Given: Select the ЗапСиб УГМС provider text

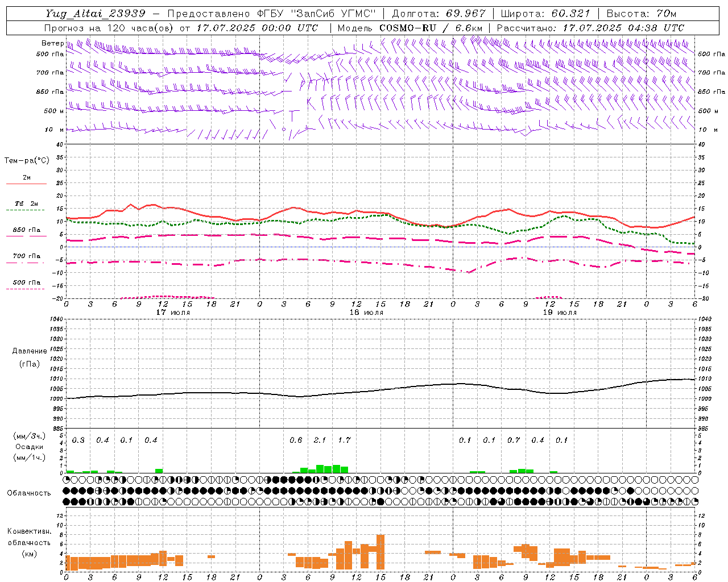Looking at the screenshot, I should (333, 14).
